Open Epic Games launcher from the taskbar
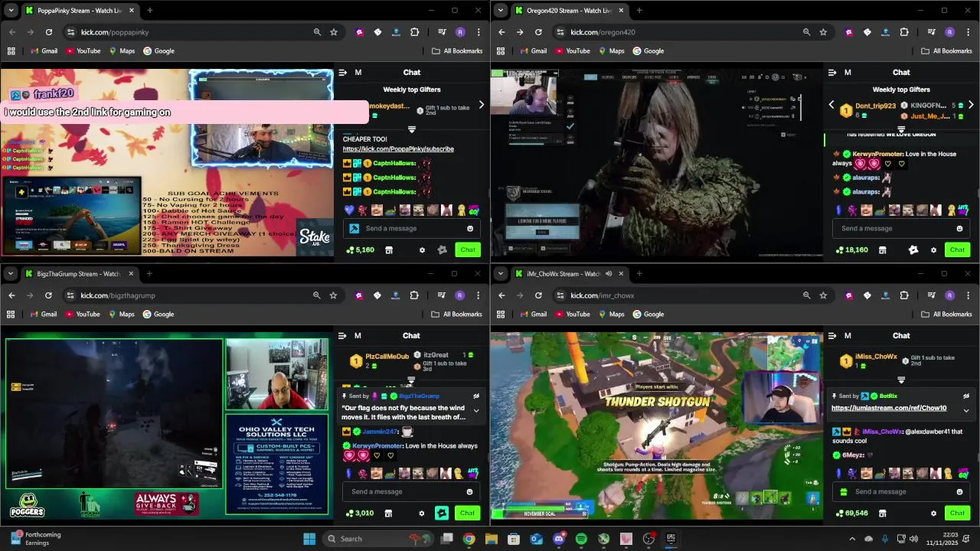This screenshot has height=551, width=980. (671, 539)
